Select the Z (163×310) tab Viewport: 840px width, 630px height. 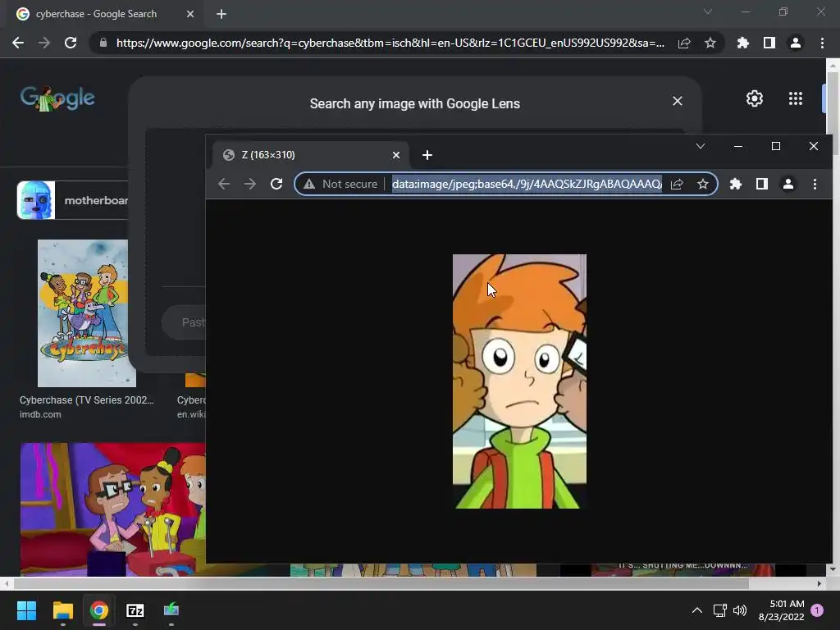[311, 155]
